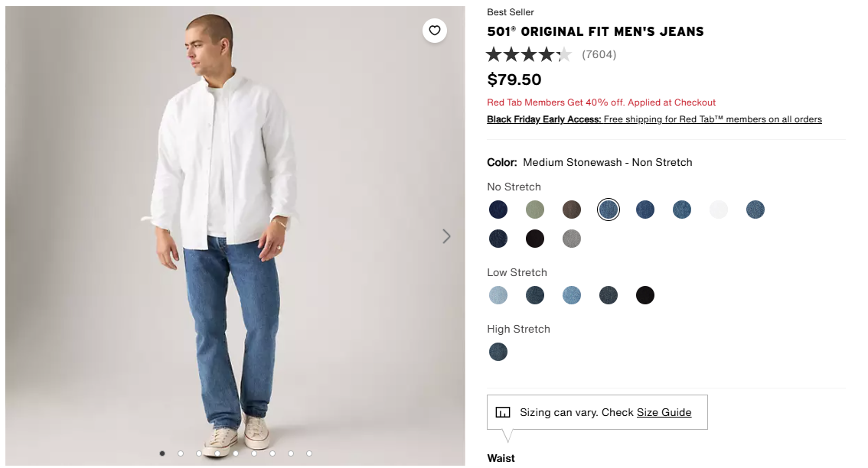Select the gray No Stretch swatch
The image size is (868, 468).
[572, 239]
